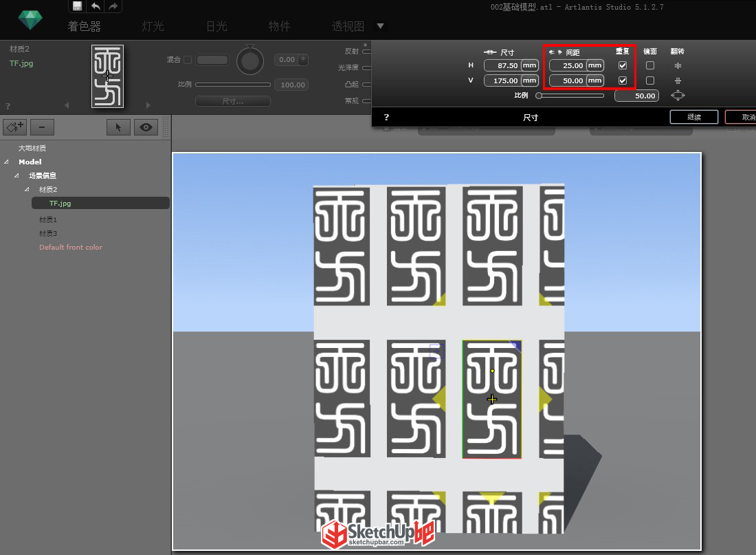
Task: Click green TF.jpg label in shader panel
Action: [x=21, y=63]
